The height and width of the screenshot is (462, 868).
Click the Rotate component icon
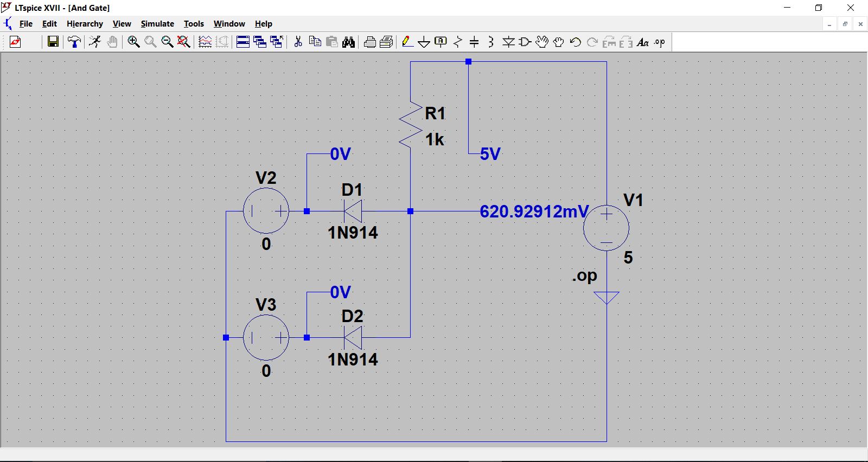click(x=609, y=42)
